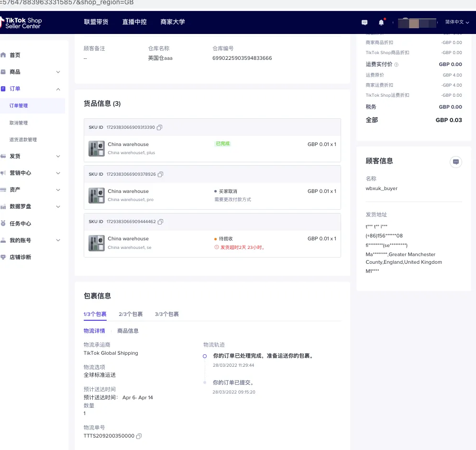Open the messages chat icon in top bar
The width and height of the screenshot is (476, 450).
[364, 22]
